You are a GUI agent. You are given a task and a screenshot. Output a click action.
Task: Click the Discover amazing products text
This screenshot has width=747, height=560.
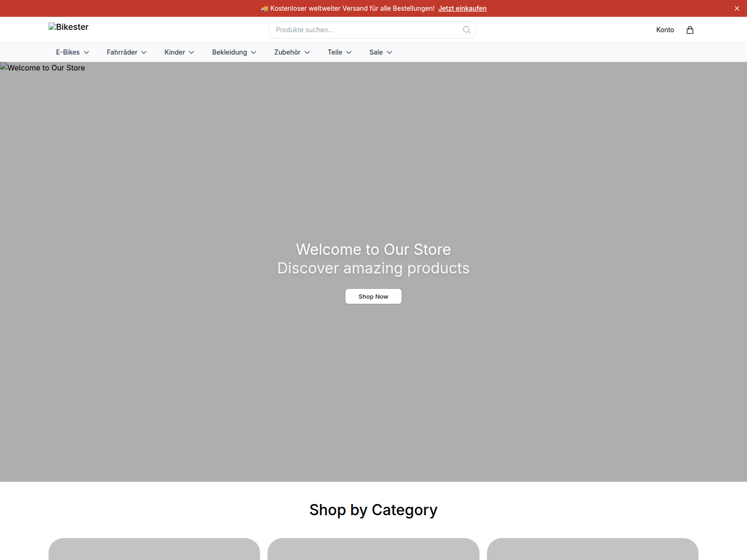(x=373, y=268)
